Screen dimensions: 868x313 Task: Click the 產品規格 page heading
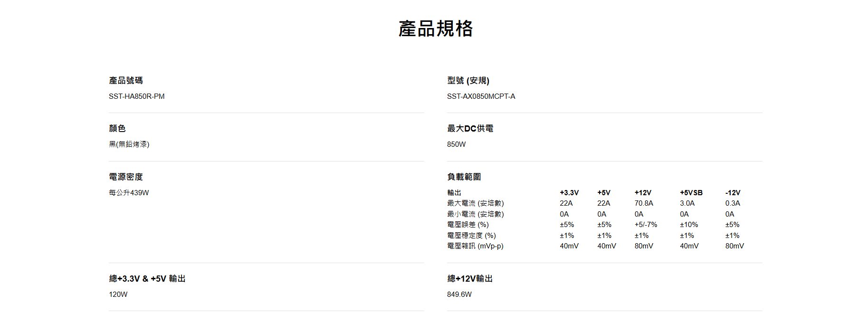pyautogui.click(x=436, y=29)
